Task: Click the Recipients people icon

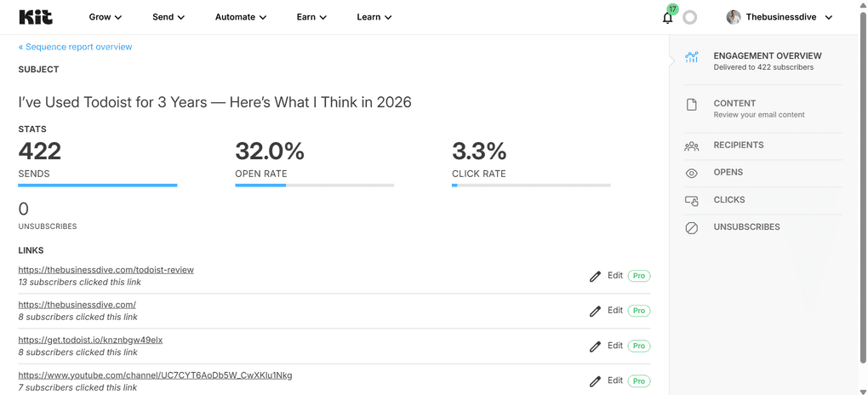Action: 691,146
